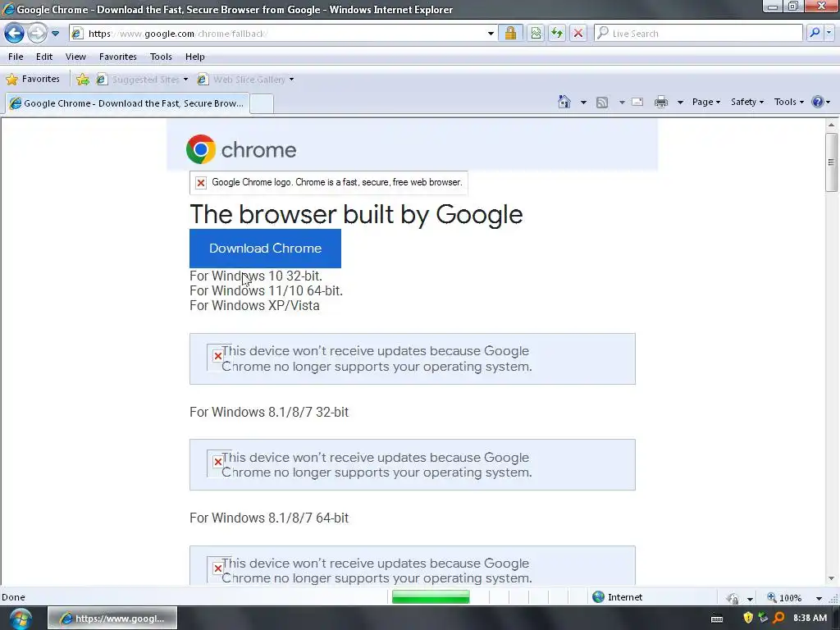840x630 pixels.
Task: Click the Protected Mode status icon
Action: [x=733, y=598]
